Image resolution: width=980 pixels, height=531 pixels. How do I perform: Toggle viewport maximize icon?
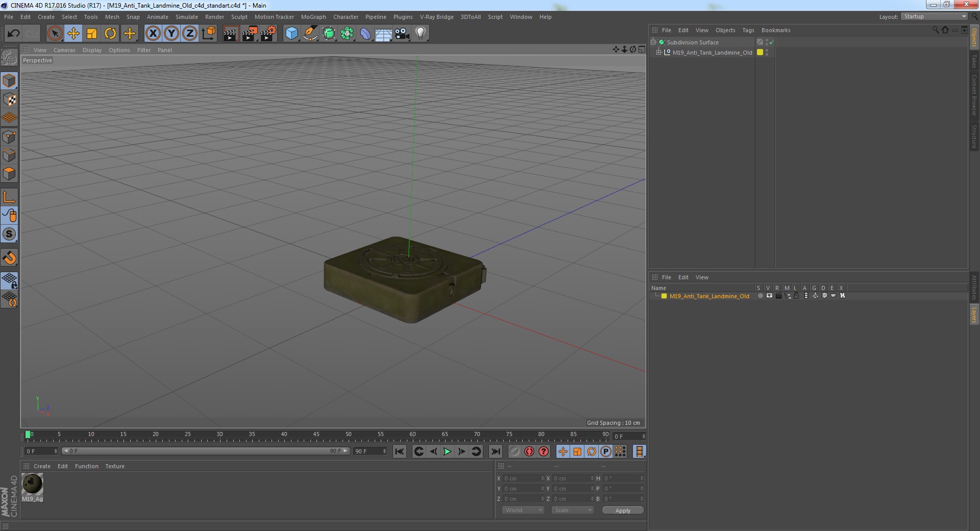[x=642, y=50]
